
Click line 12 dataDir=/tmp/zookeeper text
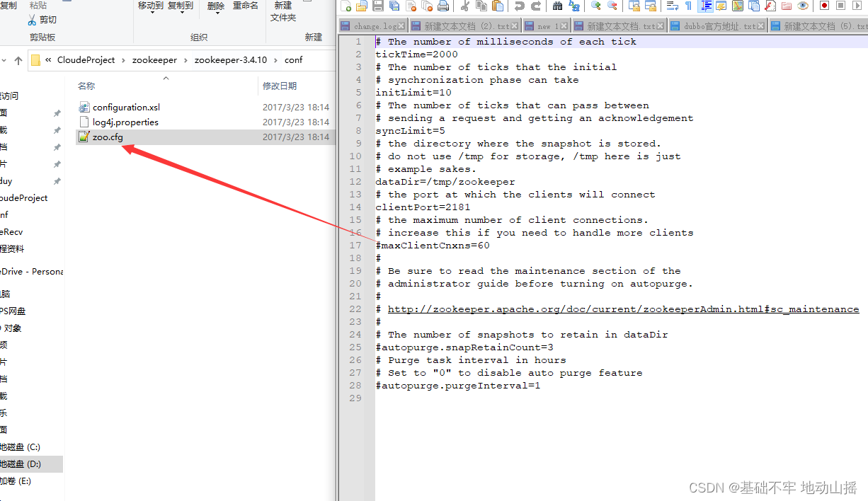445,182
